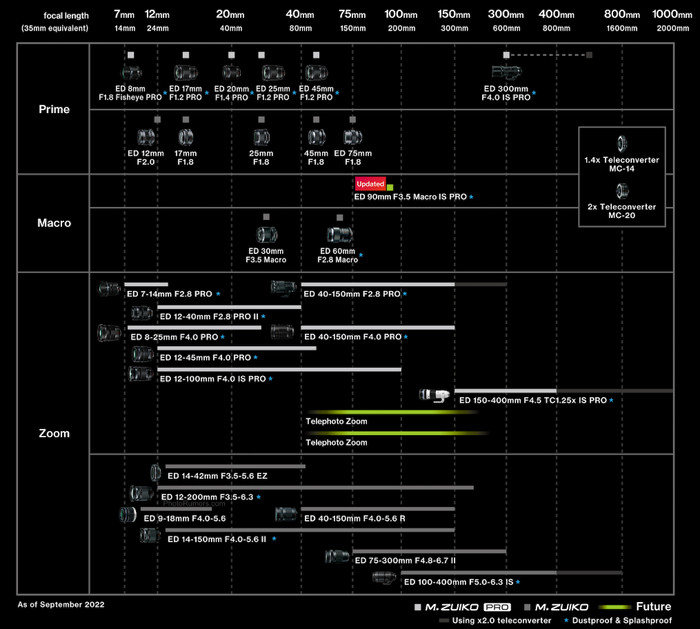Click the ED 75mm F1.8 lens image
The height and width of the screenshot is (629, 700).
(x=353, y=137)
